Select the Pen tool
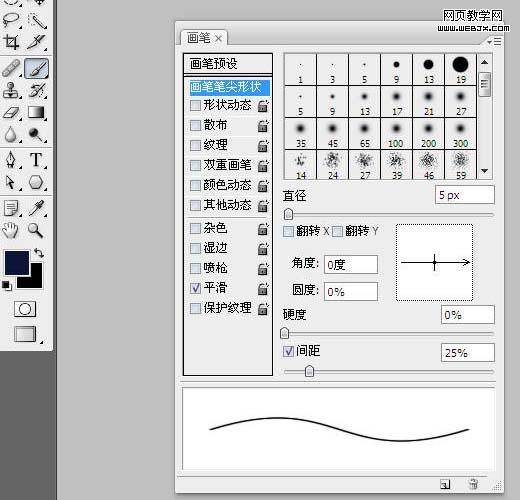 tap(11, 160)
